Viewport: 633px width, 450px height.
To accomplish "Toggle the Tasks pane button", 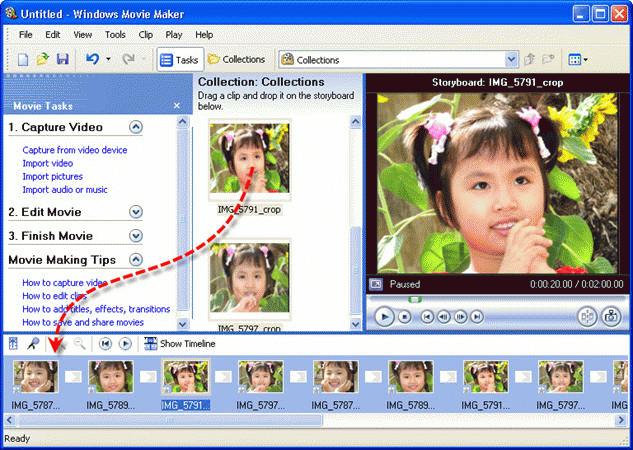I will (179, 60).
